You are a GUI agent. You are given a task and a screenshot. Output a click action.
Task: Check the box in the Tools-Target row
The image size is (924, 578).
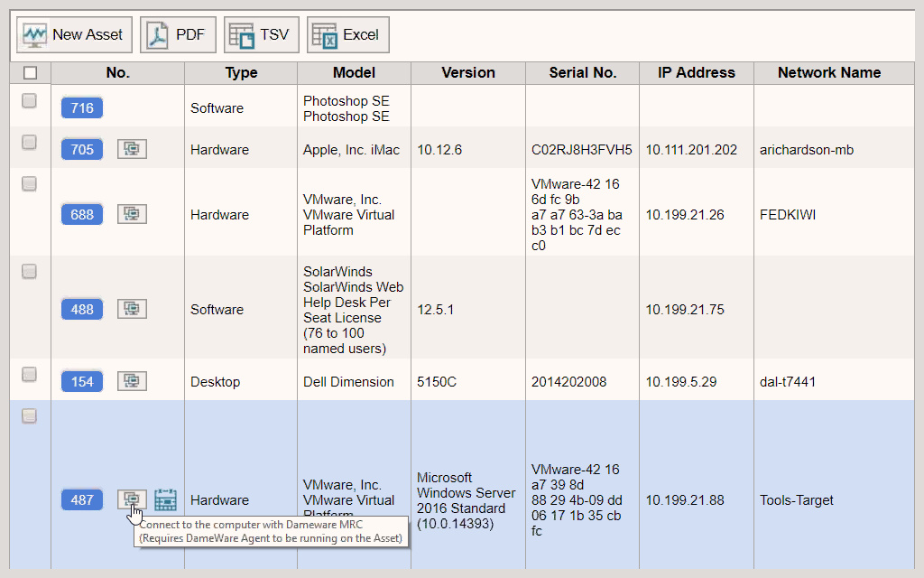29,415
